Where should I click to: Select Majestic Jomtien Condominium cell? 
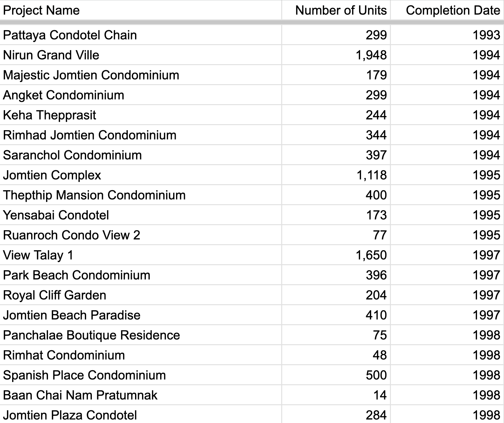click(140, 75)
